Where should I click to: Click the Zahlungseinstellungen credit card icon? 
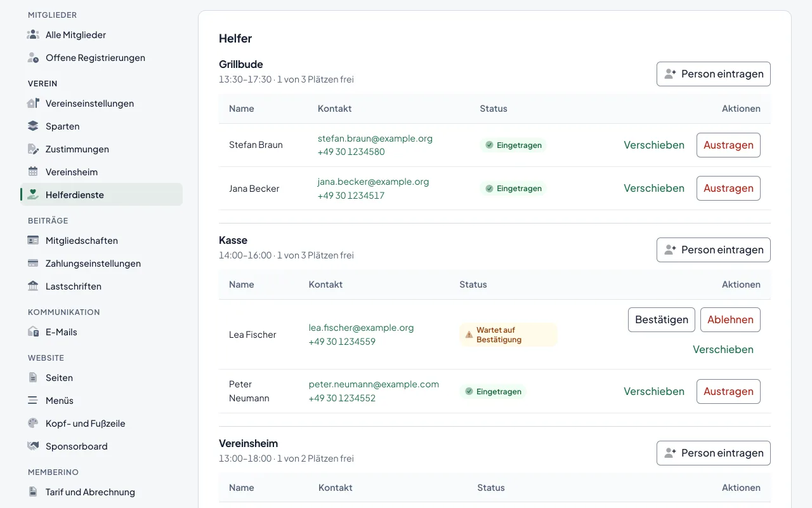tap(33, 264)
